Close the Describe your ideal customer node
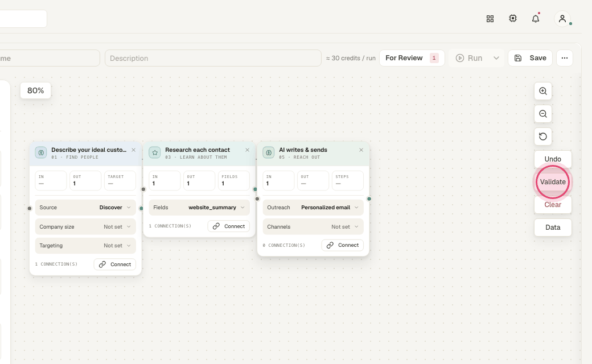Image resolution: width=592 pixels, height=364 pixels. [x=133, y=150]
